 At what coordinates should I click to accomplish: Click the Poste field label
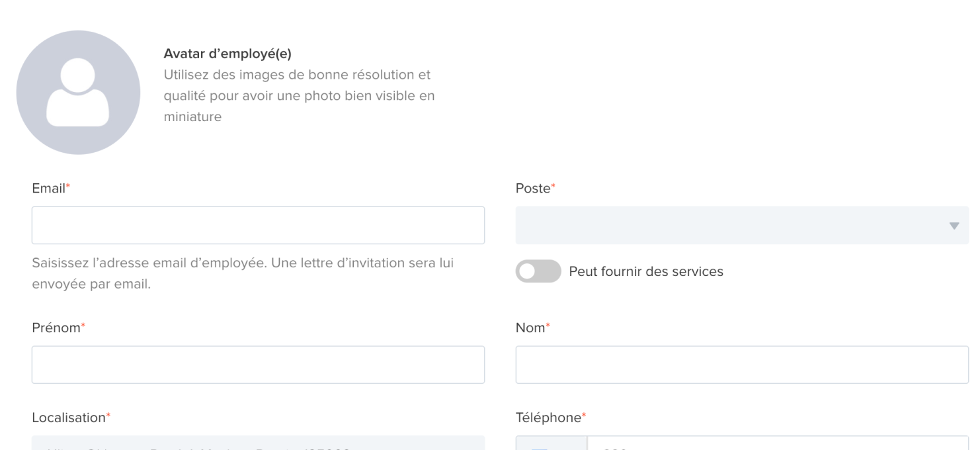[x=533, y=189]
